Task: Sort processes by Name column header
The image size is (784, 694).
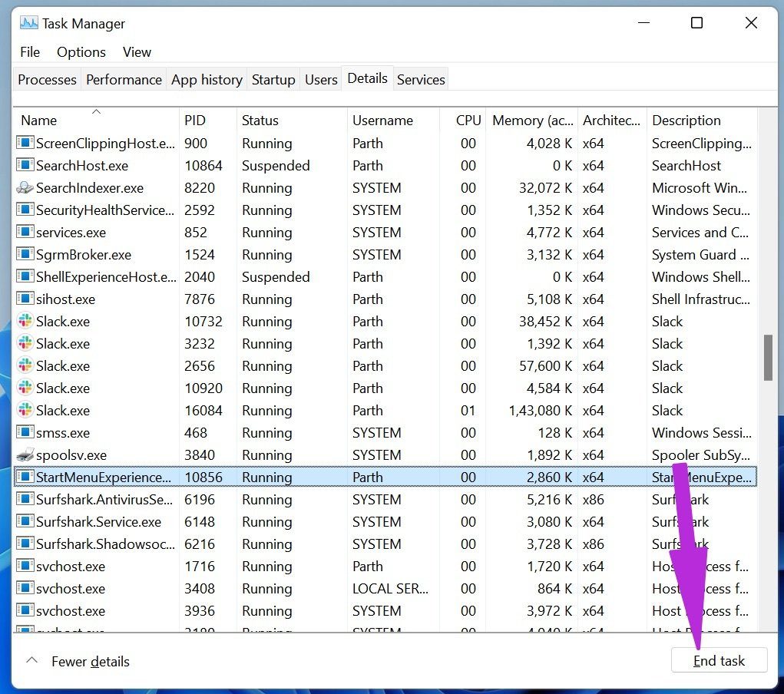Action: click(39, 121)
